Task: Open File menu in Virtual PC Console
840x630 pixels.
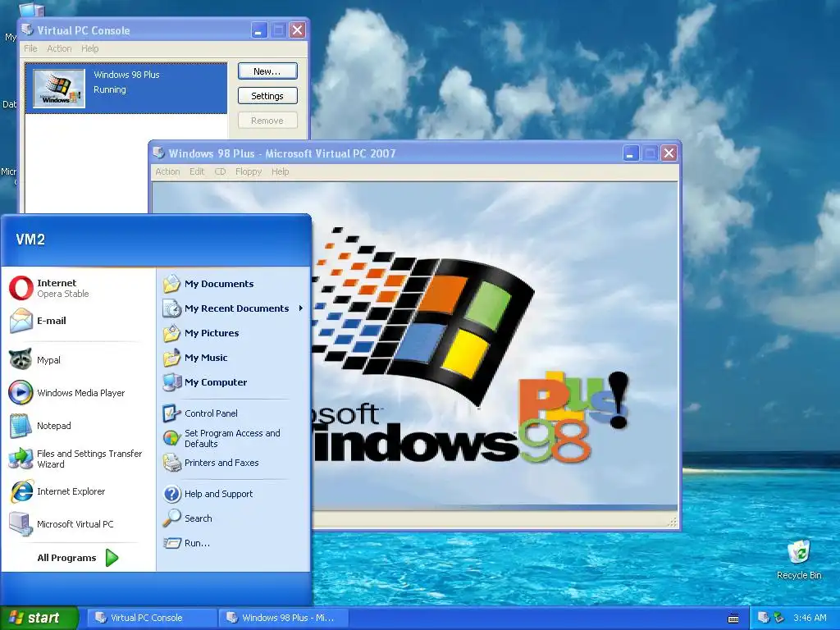Action: pyautogui.click(x=30, y=48)
